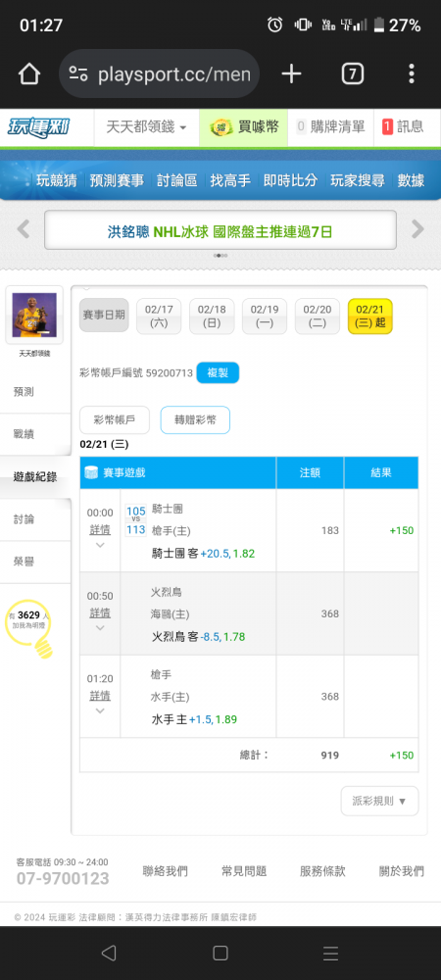The width and height of the screenshot is (441, 980).
Task: Show the next banner using right arrow
Action: coord(417,229)
